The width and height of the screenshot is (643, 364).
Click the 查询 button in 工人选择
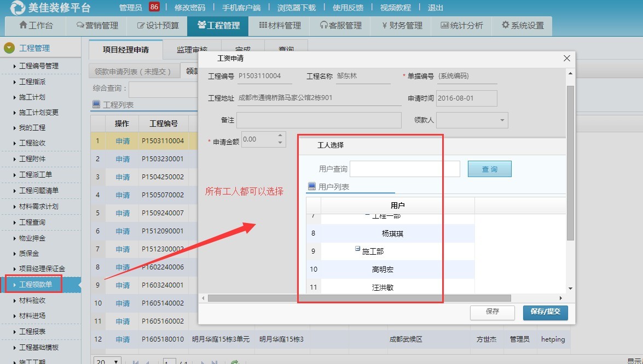coord(489,169)
